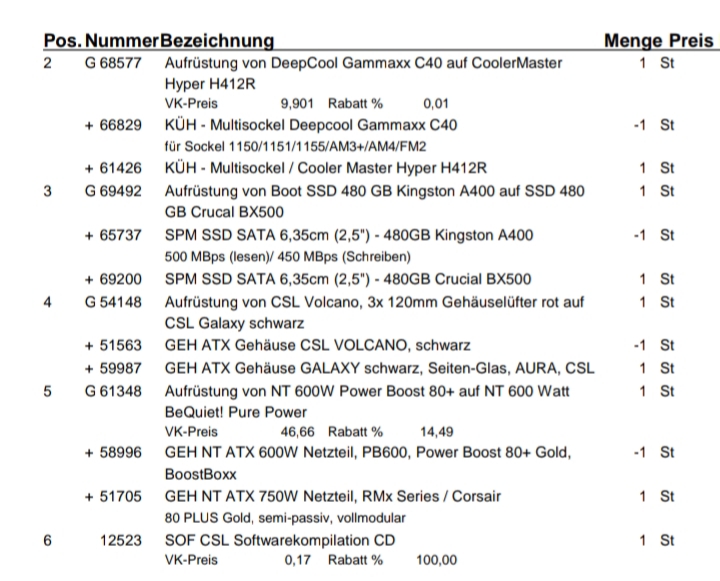The image size is (720, 581).
Task: Click the GALAXY schwarz Seiten-Glas AURA line
Action: point(379,368)
